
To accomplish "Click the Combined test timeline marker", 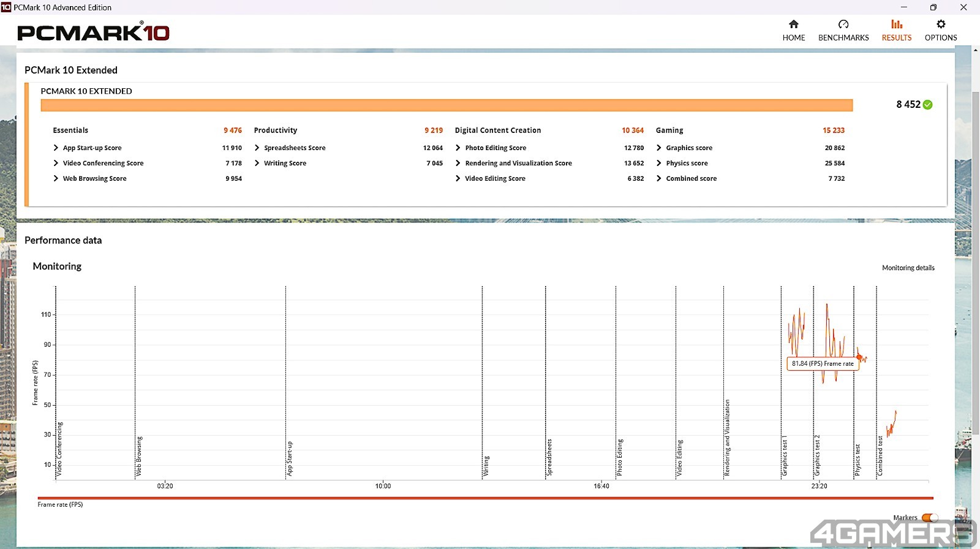I will coord(880,456).
